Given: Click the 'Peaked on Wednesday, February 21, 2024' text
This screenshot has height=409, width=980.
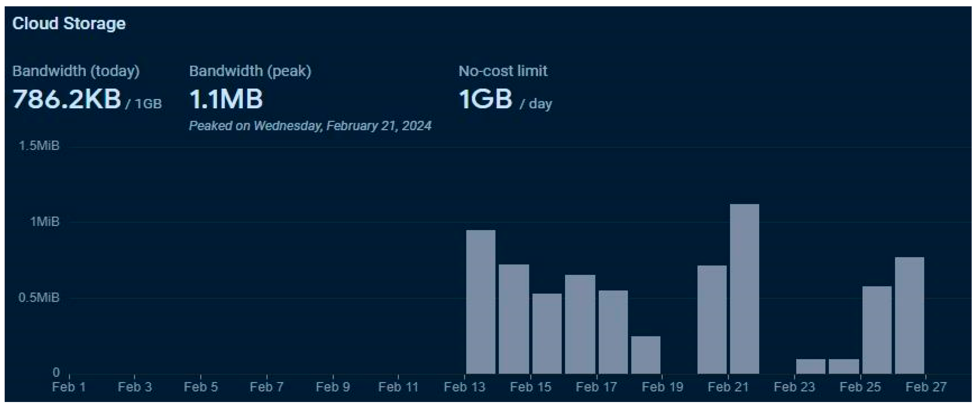Looking at the screenshot, I should tap(310, 126).
